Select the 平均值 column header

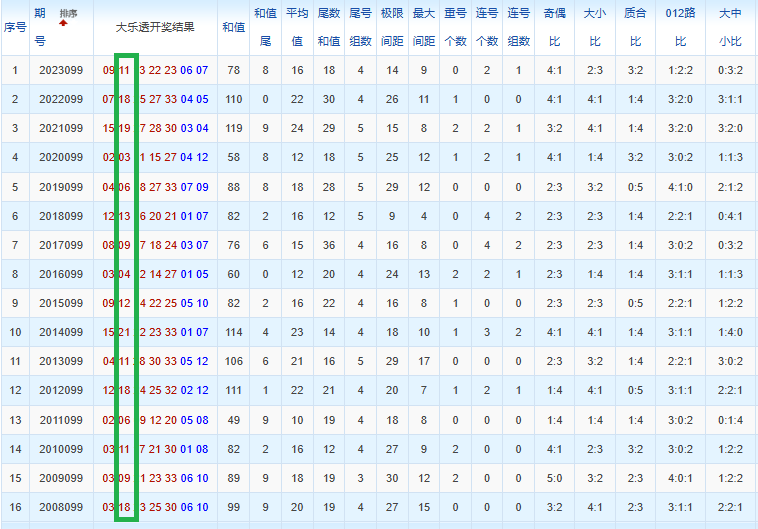point(297,27)
